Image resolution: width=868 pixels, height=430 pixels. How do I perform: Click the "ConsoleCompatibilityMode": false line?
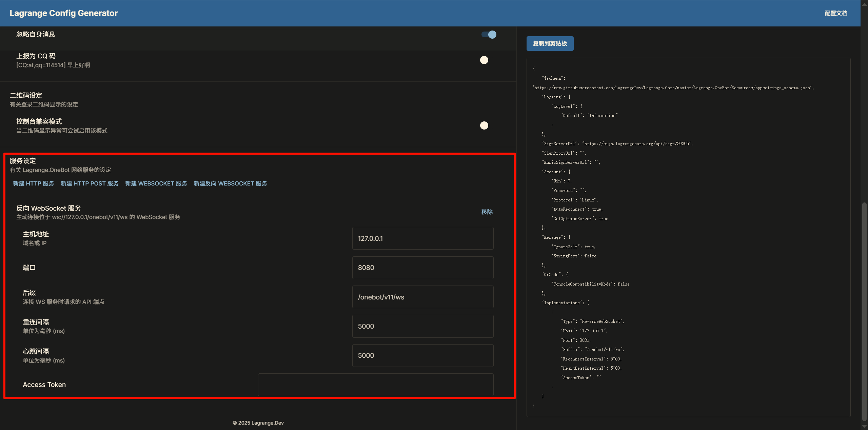[590, 284]
